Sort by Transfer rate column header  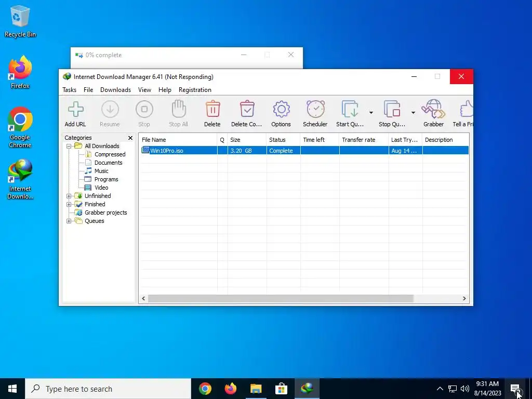tap(364, 140)
